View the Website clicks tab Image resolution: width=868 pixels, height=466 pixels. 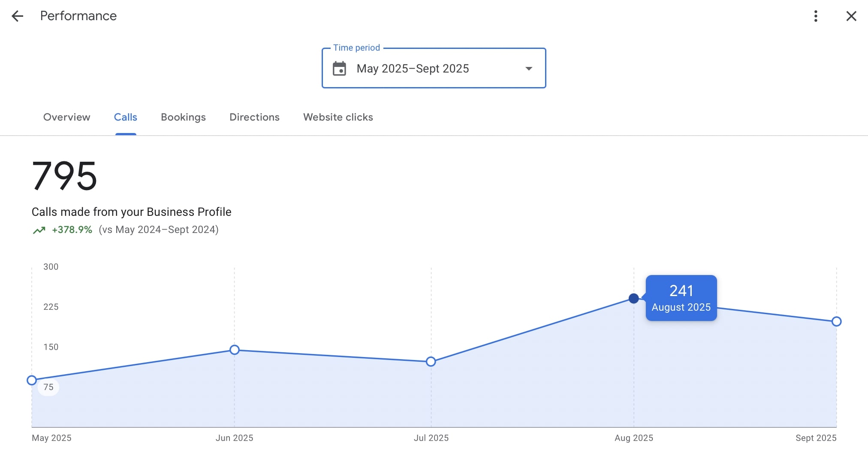[338, 117]
